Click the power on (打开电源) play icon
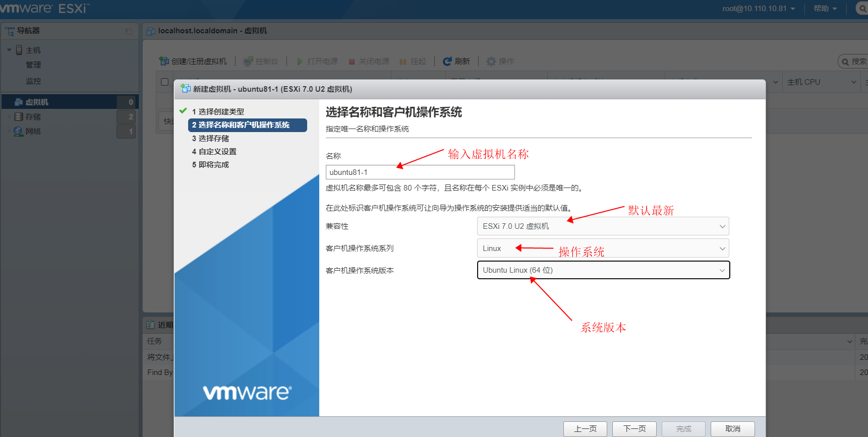This screenshot has height=437, width=868. click(300, 61)
